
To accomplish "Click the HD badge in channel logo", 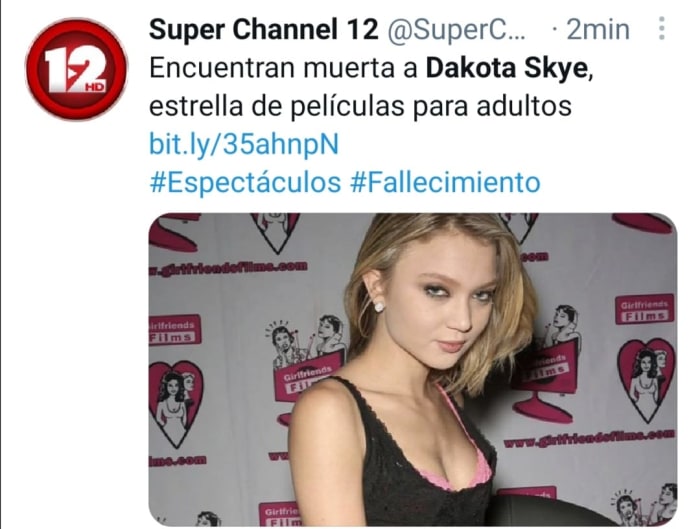I will (94, 86).
